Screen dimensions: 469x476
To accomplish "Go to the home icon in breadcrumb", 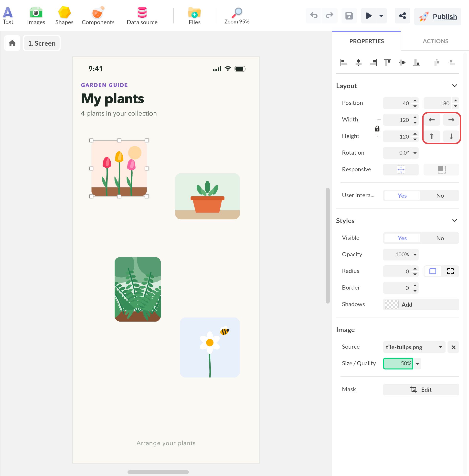I will (x=12, y=43).
